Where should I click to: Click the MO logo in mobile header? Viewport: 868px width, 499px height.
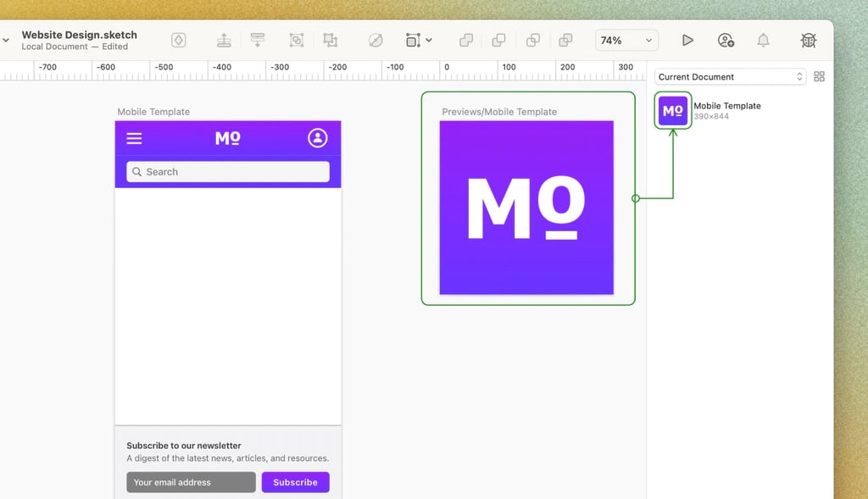coord(227,138)
